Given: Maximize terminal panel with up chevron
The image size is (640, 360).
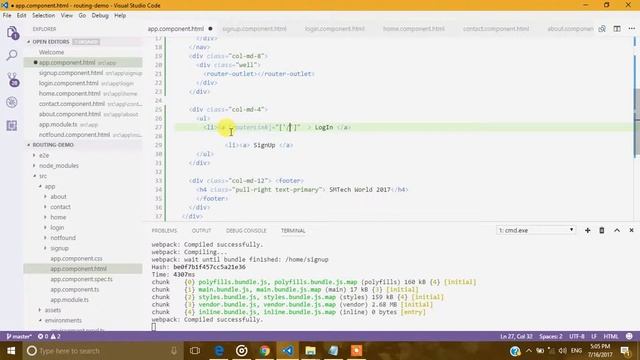Looking at the screenshot, I should (x=617, y=231).
